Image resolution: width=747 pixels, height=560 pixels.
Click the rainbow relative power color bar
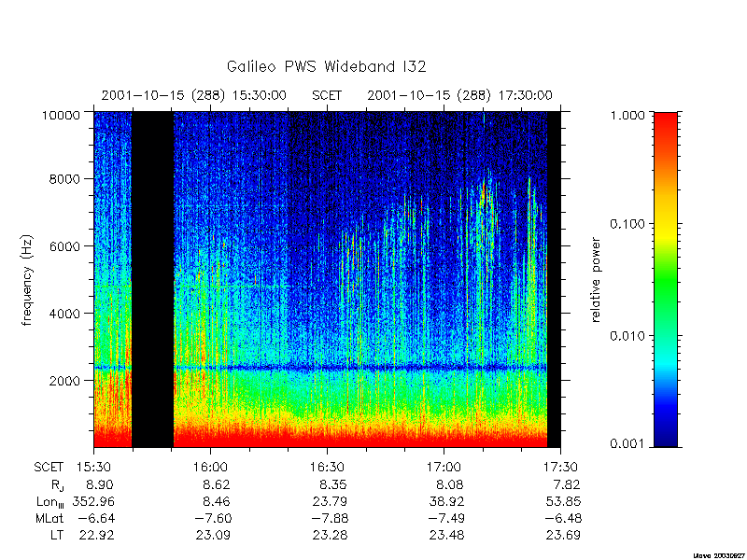tap(666, 280)
